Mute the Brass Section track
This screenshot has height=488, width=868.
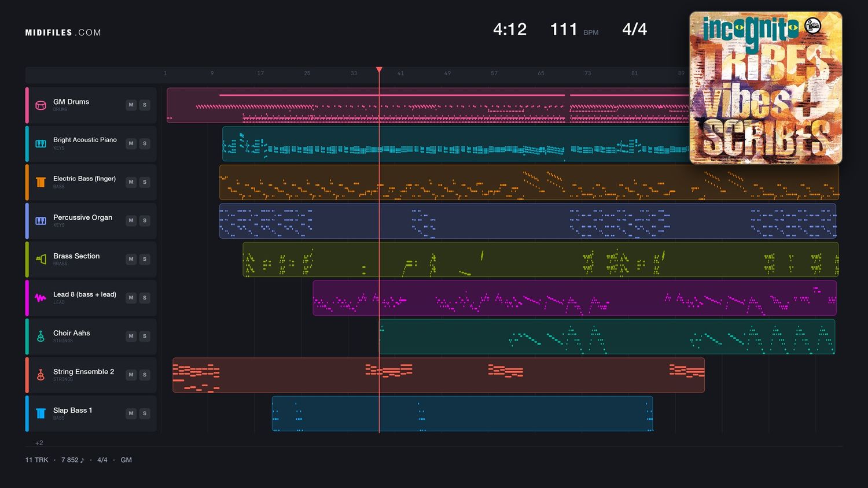pos(131,259)
